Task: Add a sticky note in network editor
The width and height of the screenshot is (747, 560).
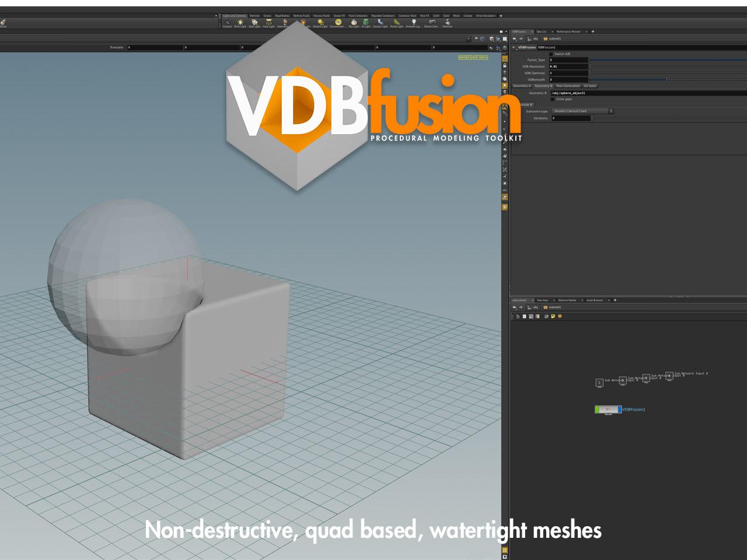Action: pyautogui.click(x=553, y=316)
